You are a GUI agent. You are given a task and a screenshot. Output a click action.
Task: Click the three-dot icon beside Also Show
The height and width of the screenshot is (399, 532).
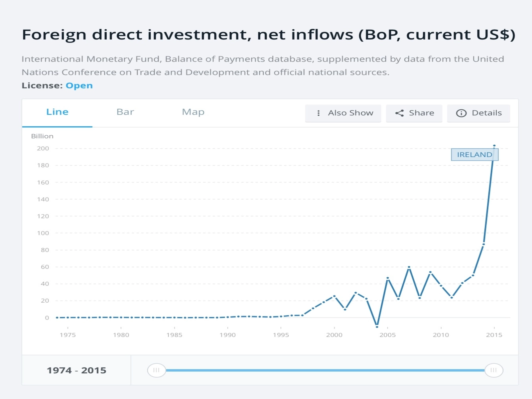point(319,113)
